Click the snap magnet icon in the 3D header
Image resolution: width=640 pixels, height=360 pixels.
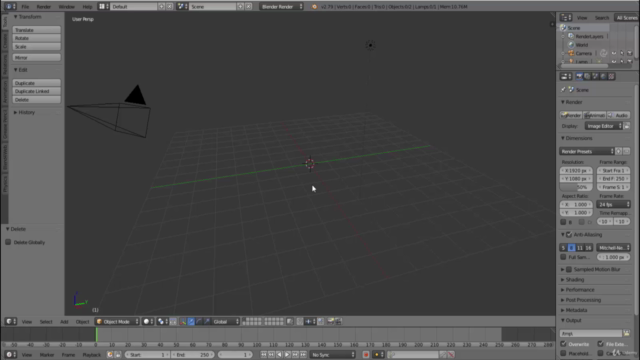pos(300,322)
